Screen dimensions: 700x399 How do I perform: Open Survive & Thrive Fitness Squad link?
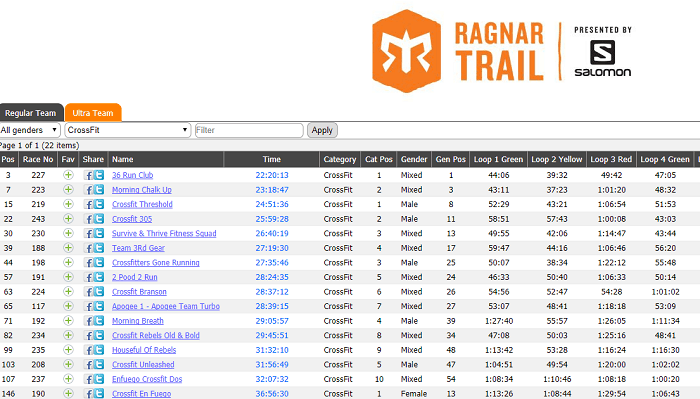(x=164, y=233)
